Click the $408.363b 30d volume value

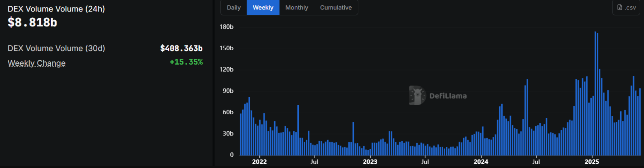181,48
